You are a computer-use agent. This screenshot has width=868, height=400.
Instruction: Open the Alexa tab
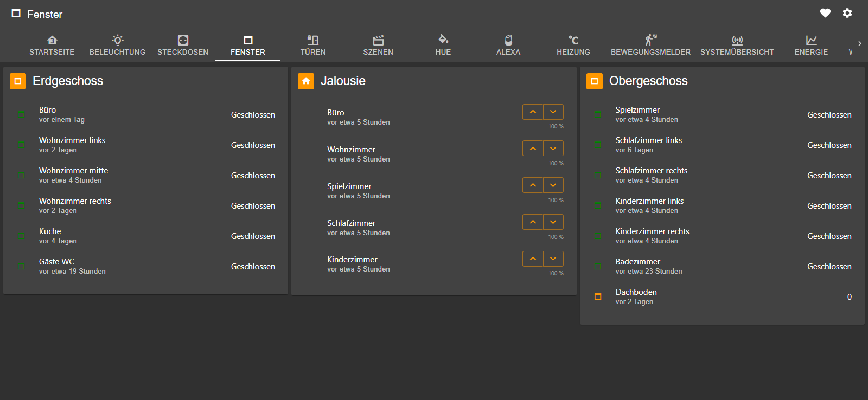(x=508, y=46)
